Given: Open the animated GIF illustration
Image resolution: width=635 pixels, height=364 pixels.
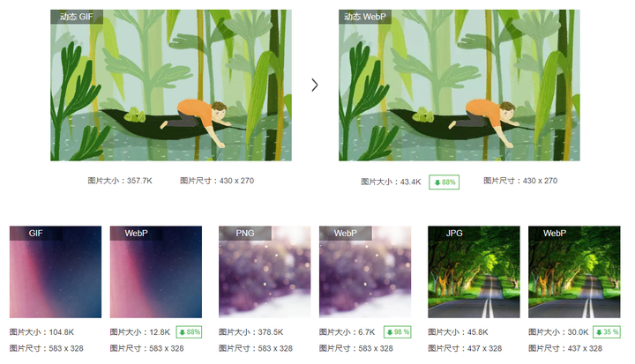Looking at the screenshot, I should click(x=171, y=85).
